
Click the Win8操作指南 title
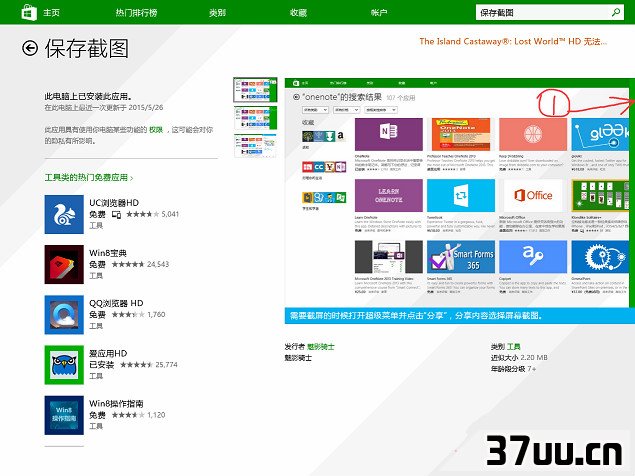tap(116, 403)
